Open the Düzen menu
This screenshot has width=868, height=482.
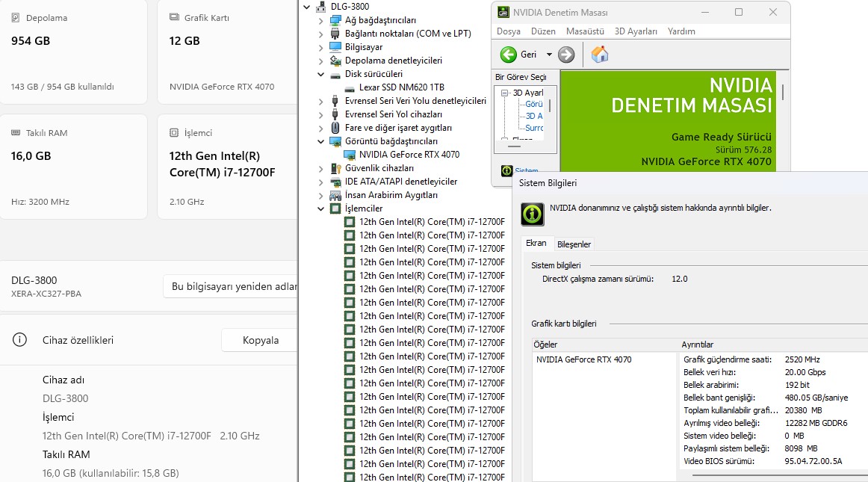click(543, 31)
